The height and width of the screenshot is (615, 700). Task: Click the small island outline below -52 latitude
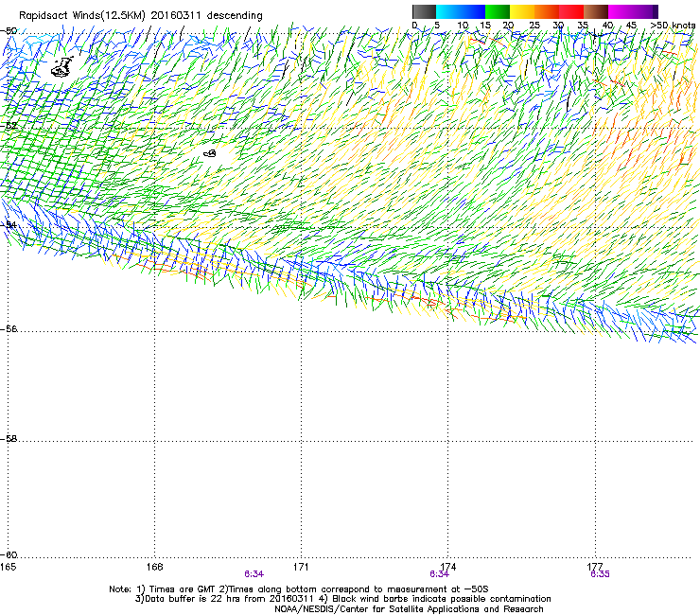pyautogui.click(x=210, y=153)
